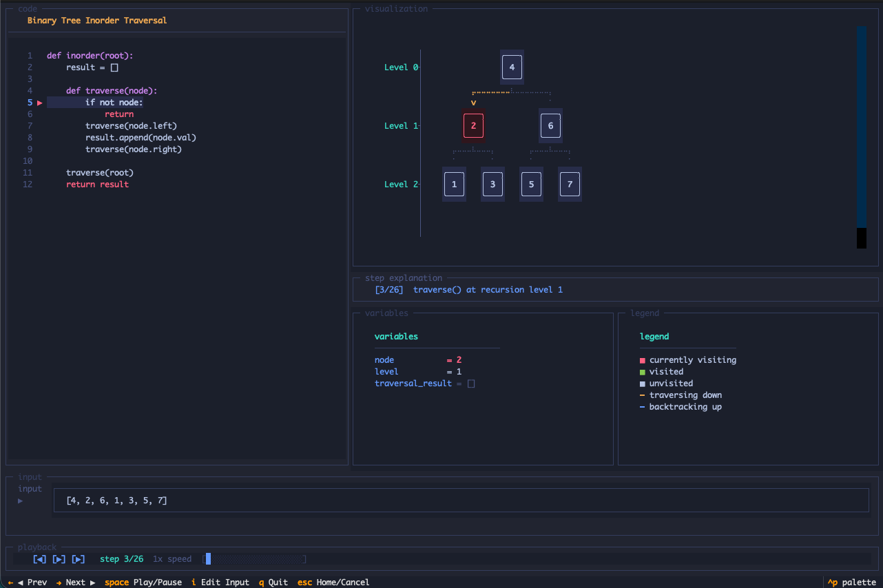Click code line 'result = []'
883x588 pixels.
click(92, 67)
